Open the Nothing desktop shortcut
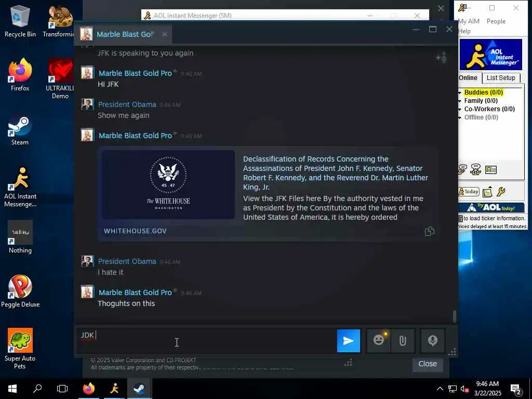The image size is (532, 399). 20,237
